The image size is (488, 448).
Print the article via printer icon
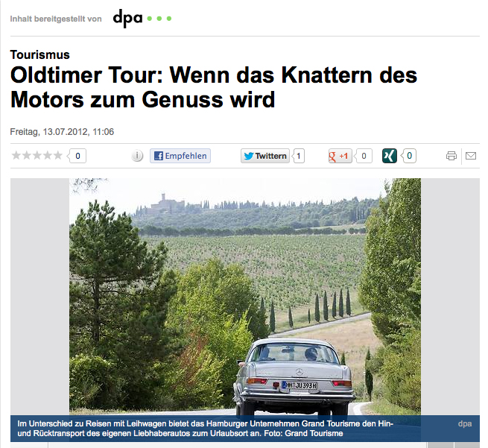451,156
